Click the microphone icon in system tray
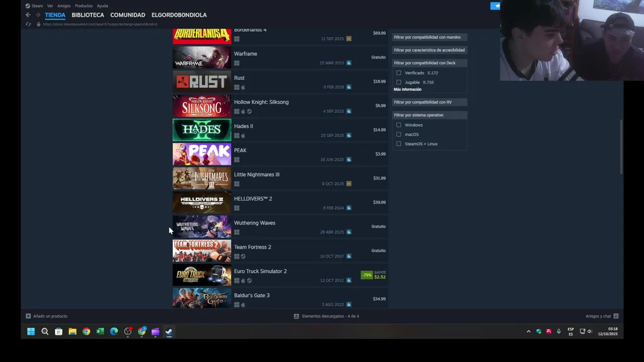This screenshot has width=644, height=362. tap(558, 331)
